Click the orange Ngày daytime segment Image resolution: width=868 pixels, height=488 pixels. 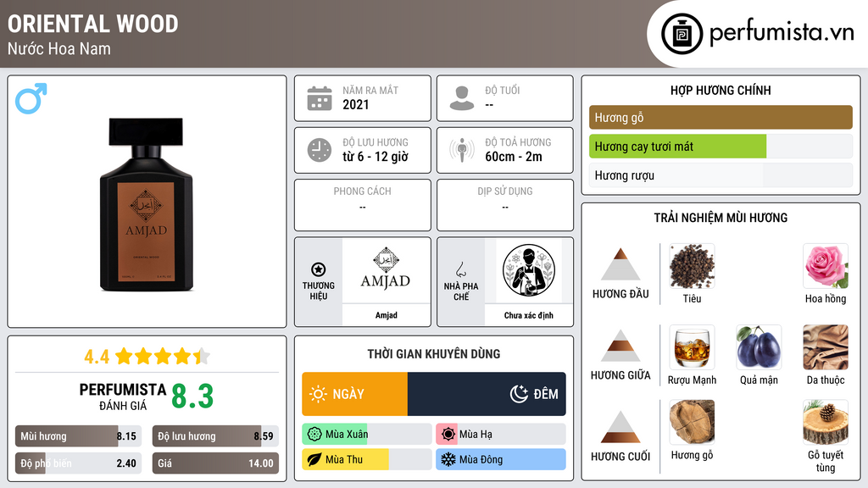[355, 394]
